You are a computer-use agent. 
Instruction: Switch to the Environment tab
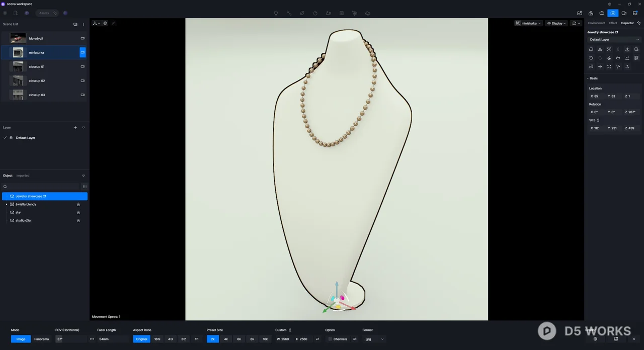coord(597,23)
